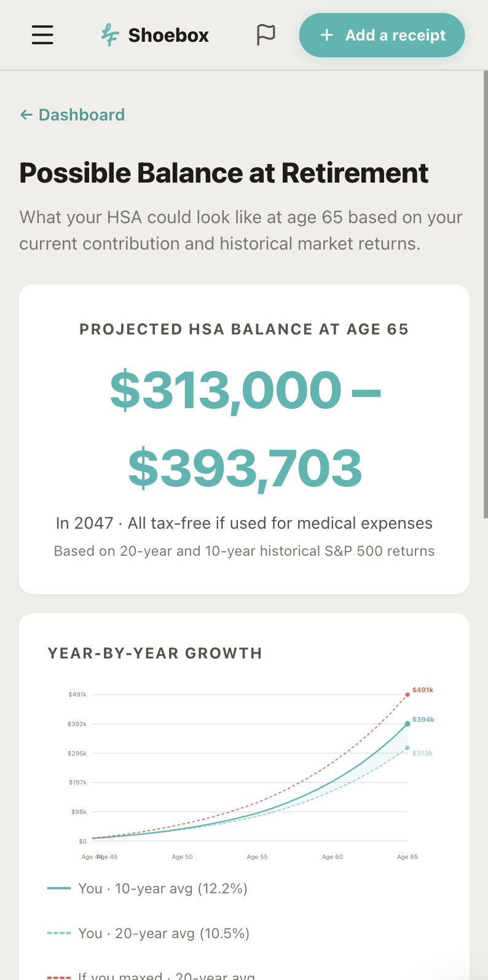Click the Shoebox brand name
This screenshot has width=488, height=980.
(168, 35)
